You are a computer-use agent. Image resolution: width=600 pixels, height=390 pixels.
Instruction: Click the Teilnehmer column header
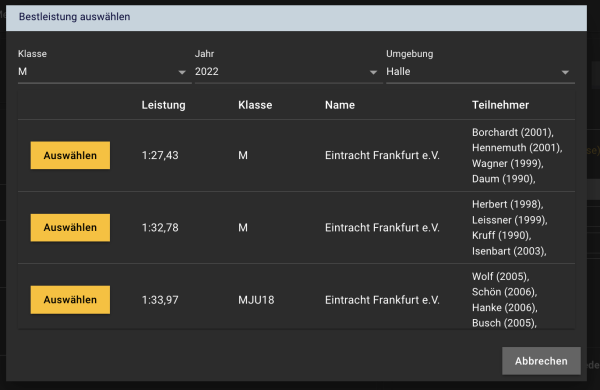click(500, 105)
